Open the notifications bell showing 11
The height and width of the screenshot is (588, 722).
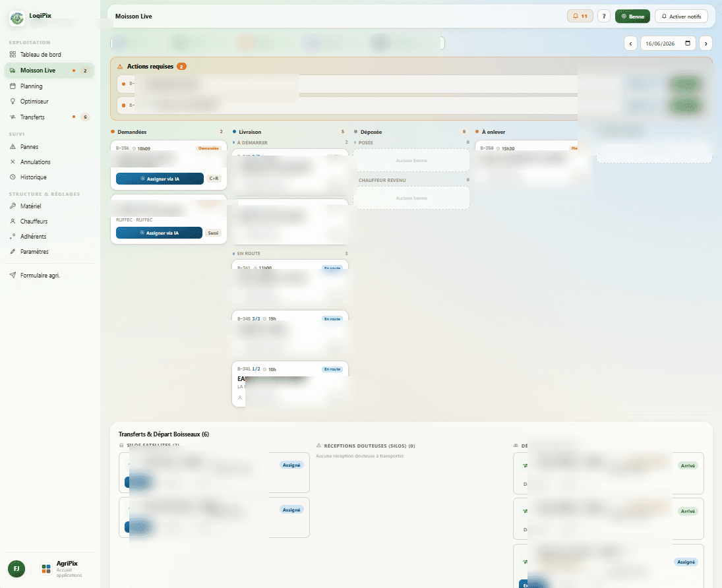click(580, 16)
